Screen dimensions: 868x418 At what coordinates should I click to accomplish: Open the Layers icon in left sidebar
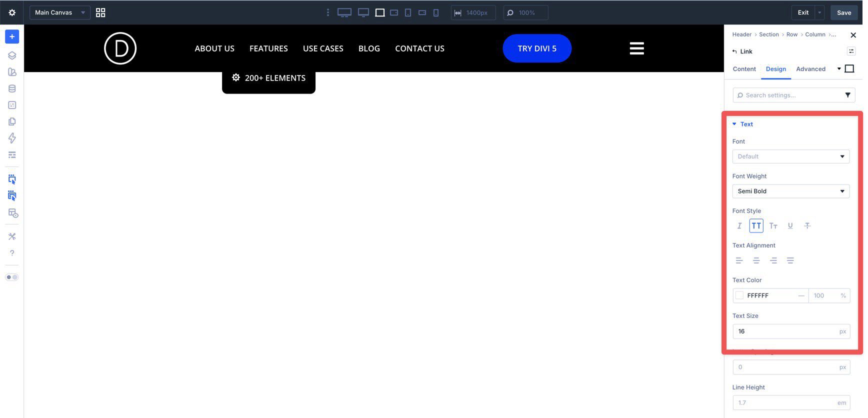click(x=12, y=55)
